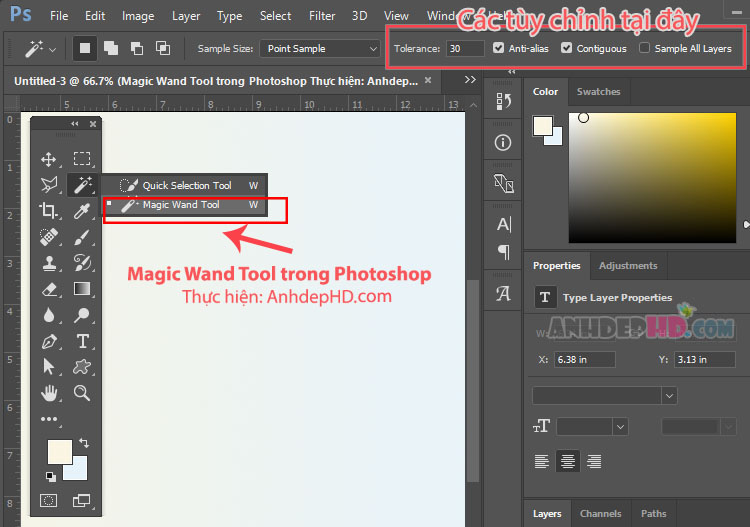Image resolution: width=750 pixels, height=527 pixels.
Task: Click foreground color swatch in Color panel
Action: (542, 125)
